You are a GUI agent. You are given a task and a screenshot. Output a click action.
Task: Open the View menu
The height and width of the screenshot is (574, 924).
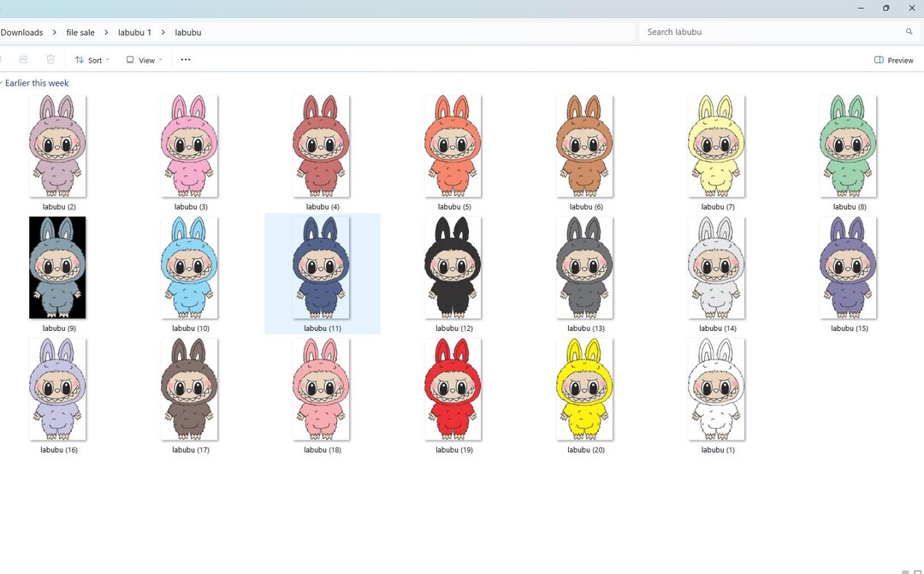[x=145, y=60]
